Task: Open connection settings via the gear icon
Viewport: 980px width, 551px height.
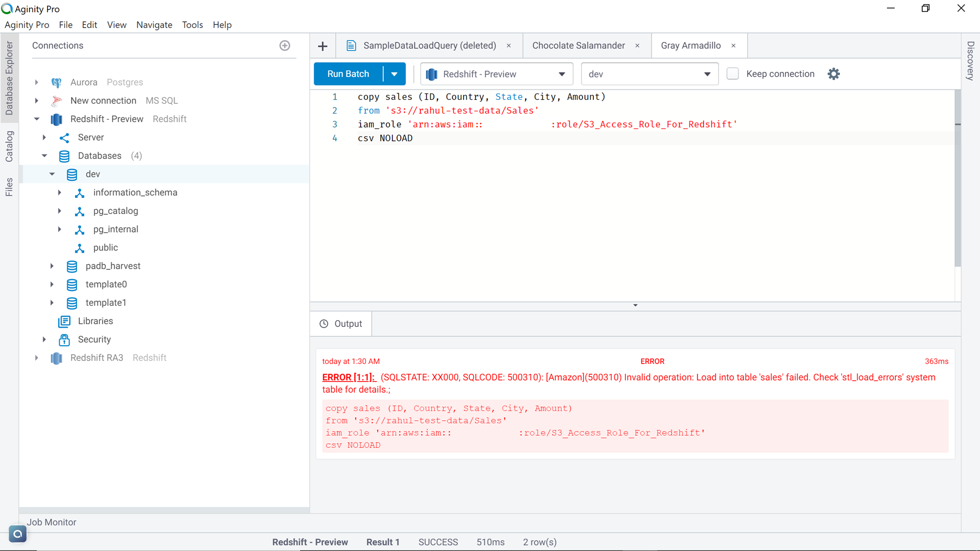Action: pos(833,73)
